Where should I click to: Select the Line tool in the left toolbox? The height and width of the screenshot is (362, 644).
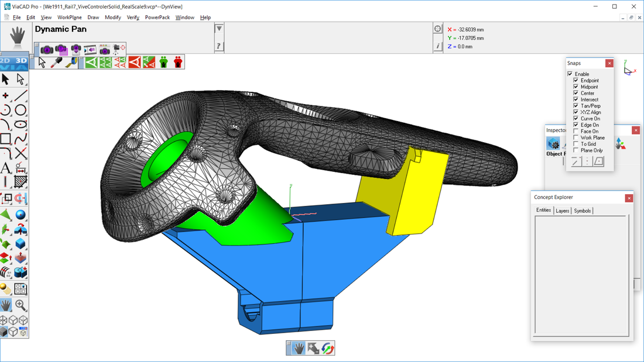pyautogui.click(x=21, y=95)
